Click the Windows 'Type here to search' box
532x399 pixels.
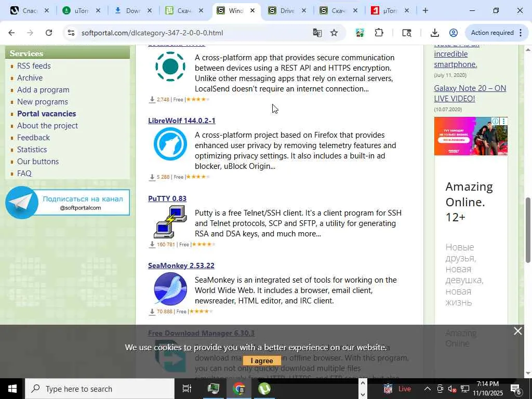pyautogui.click(x=100, y=389)
